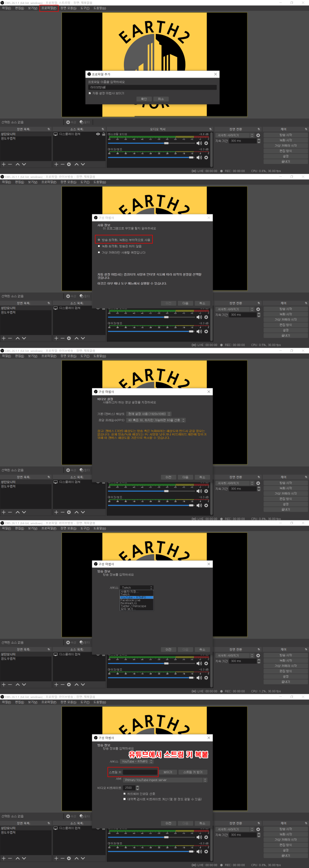Open transition properties gear beside 서서히 사라지기, 프로파일 추가 window
309x868 pixels.
tap(258, 135)
